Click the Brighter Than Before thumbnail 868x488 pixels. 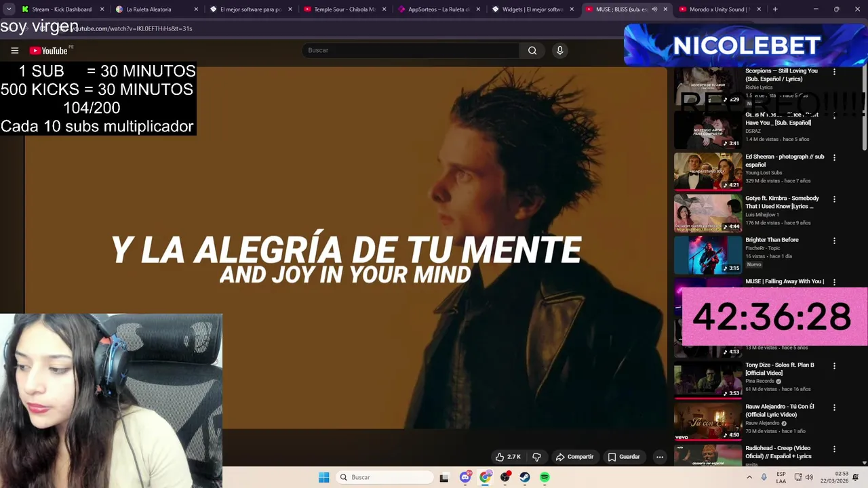click(708, 254)
